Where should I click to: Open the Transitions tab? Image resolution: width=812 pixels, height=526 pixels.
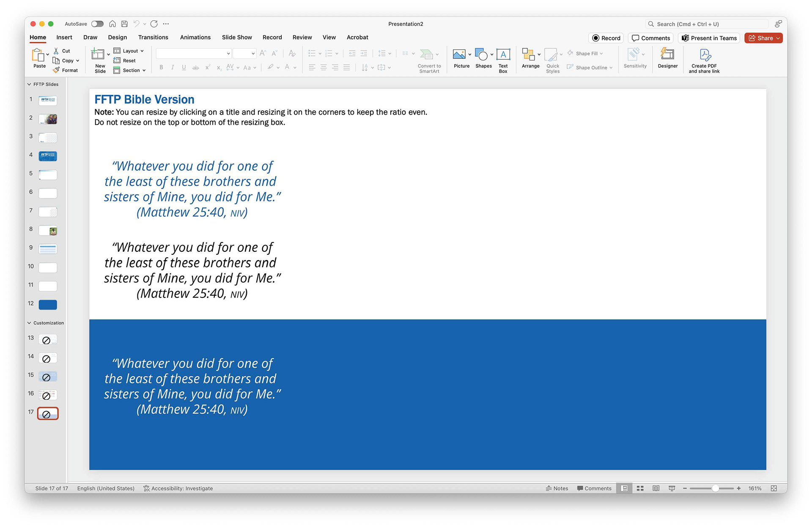tap(153, 37)
